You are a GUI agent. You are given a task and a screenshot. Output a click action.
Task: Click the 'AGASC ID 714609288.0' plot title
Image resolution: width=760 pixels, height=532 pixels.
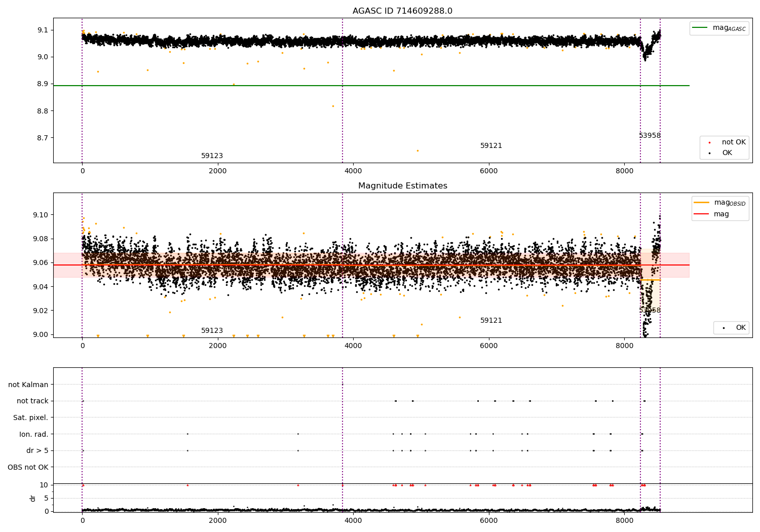[402, 11]
